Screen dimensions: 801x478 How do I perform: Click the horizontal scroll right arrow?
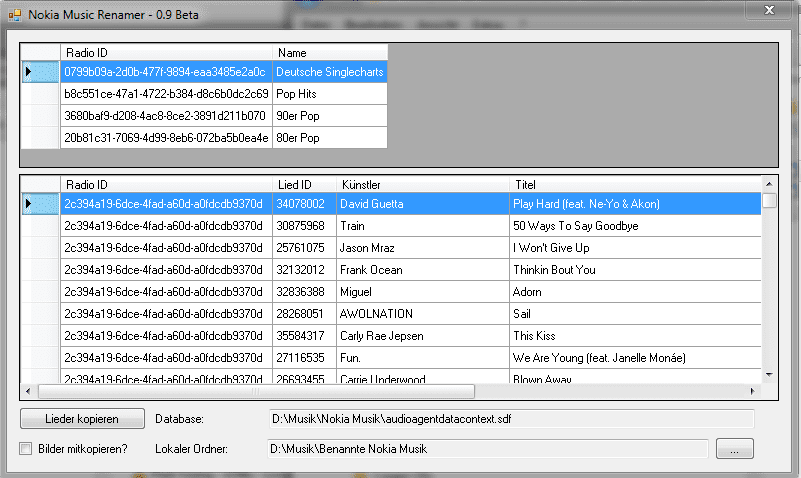pos(752,392)
